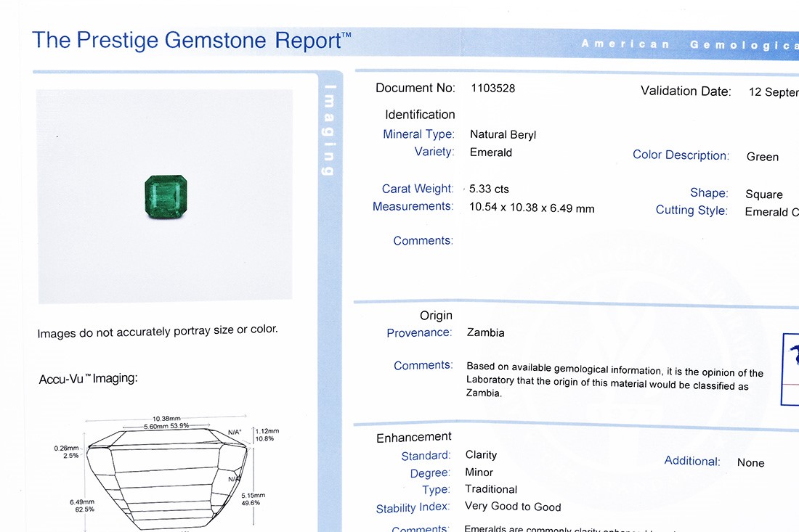799x532 pixels.
Task: Click the diagram value '1.12mm 10.8%'
Action: click(x=267, y=435)
